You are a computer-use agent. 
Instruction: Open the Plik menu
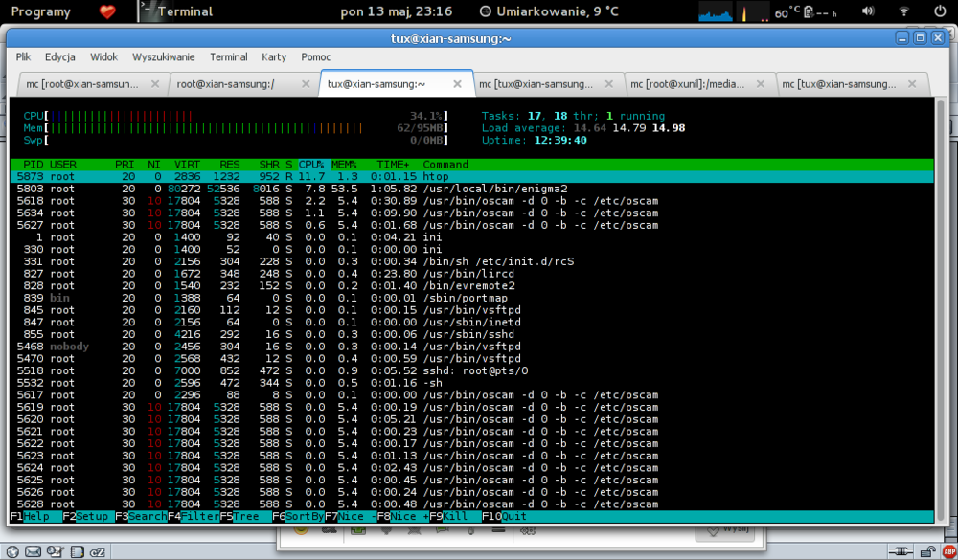click(24, 57)
